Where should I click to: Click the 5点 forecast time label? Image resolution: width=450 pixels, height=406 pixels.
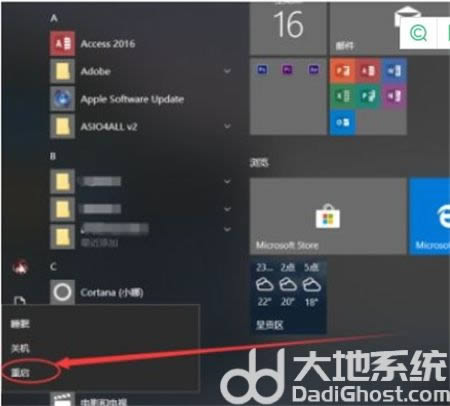[311, 268]
